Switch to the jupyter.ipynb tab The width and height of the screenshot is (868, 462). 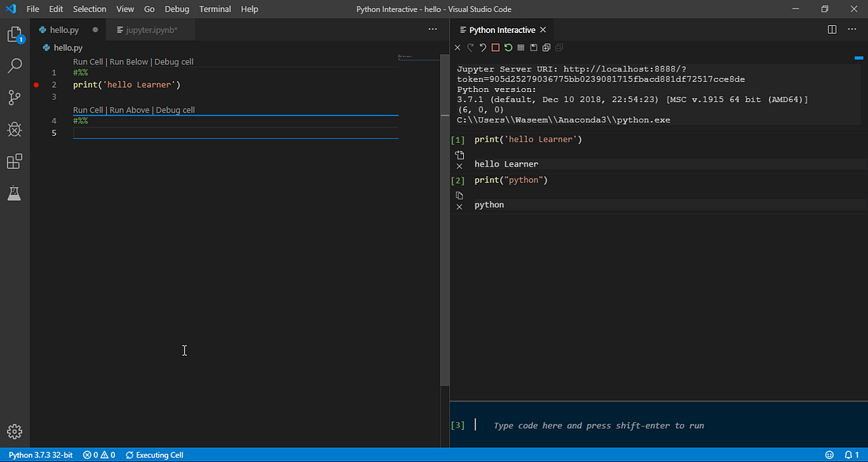point(149,29)
